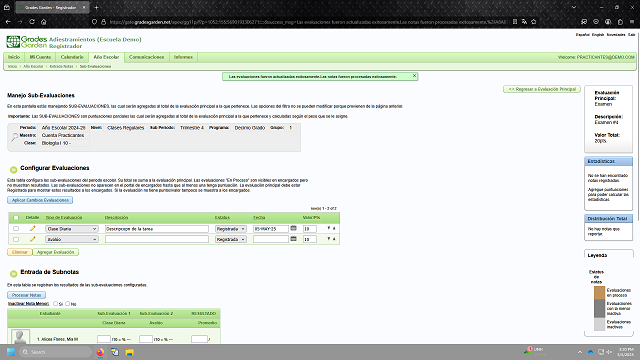Screen dimensions: 640x360
Task: Open Clase Diaria evaluation type dropdown
Action: tap(72, 229)
